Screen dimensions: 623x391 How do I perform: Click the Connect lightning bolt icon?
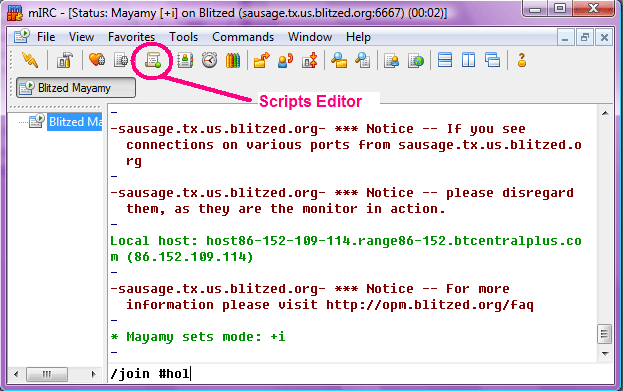point(30,60)
